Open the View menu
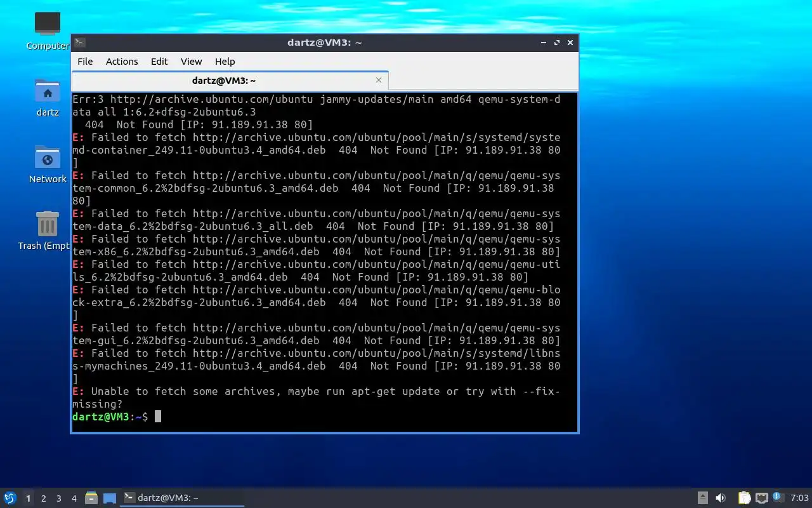 [191, 62]
